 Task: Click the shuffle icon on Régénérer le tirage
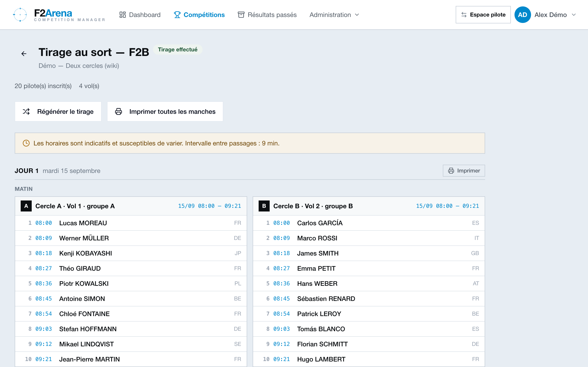[x=26, y=111]
